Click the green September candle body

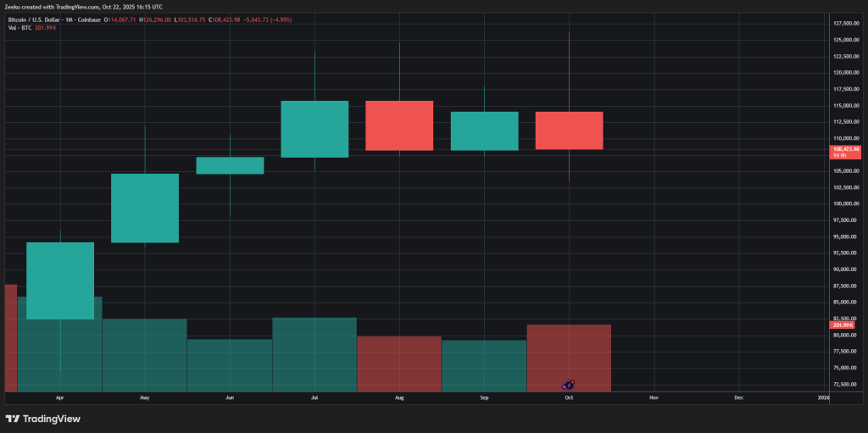(484, 130)
